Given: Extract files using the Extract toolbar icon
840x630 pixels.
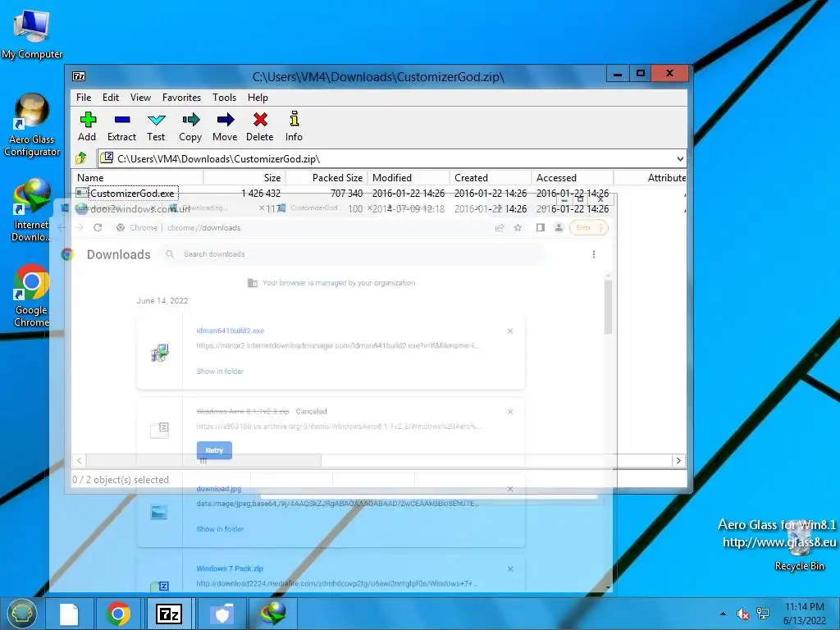Looking at the screenshot, I should 121,127.
